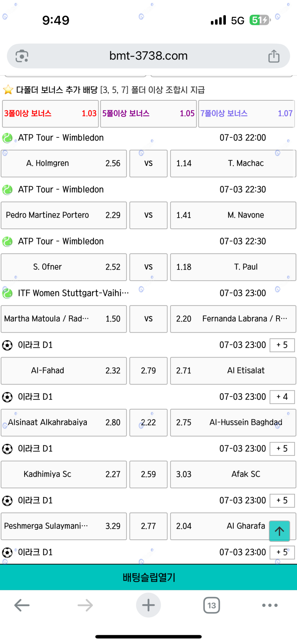Choose M. Navone at odds 1.41
The width and height of the screenshot is (297, 644).
pos(233,215)
